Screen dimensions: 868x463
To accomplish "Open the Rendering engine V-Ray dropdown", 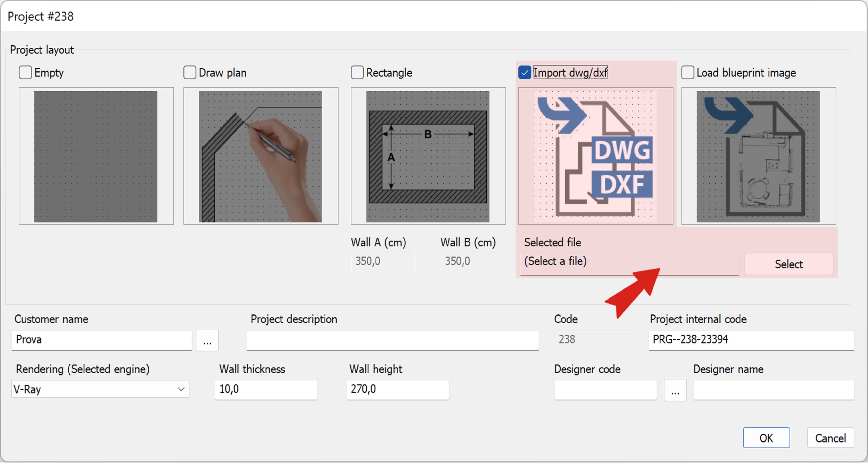I will [x=100, y=389].
